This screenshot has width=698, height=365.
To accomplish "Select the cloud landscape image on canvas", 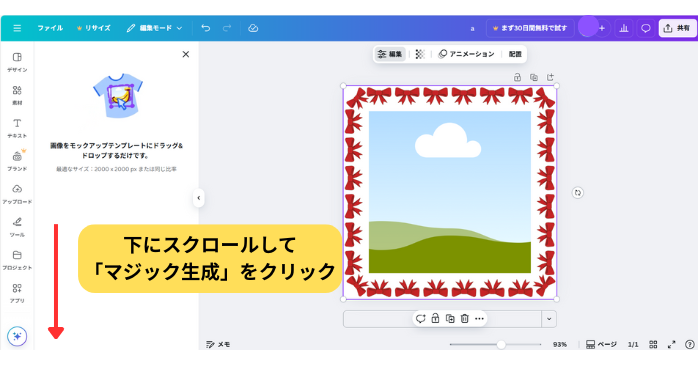I will point(450,192).
